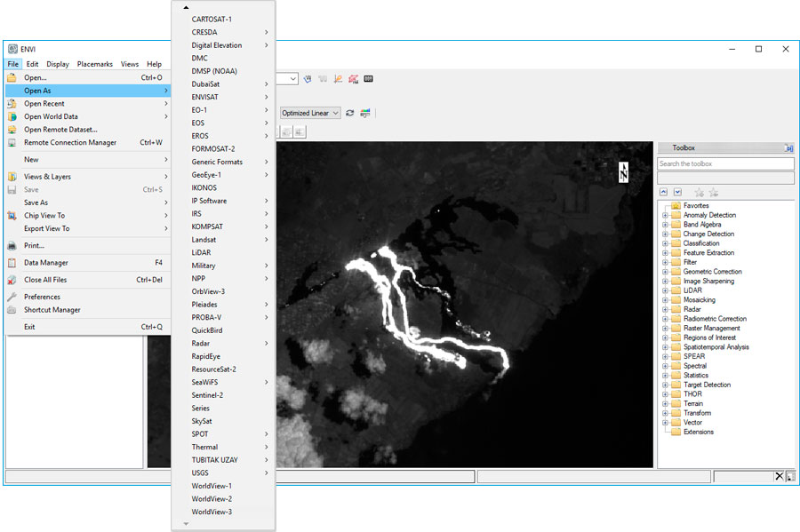The height and width of the screenshot is (532, 800).
Task: Click the up scroll arrow atop the submenu
Action: point(187,8)
